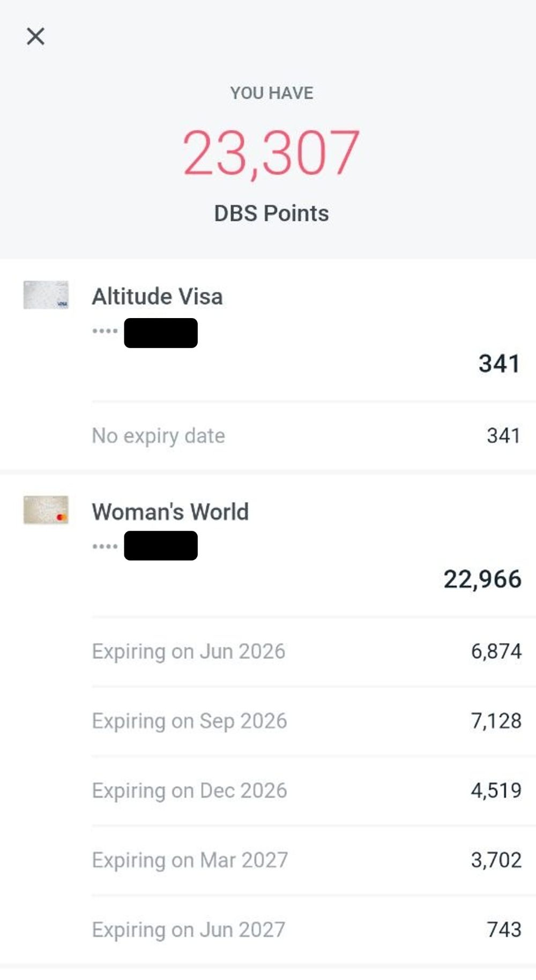
Task: Tap the YOU HAVE heading text
Action: (271, 93)
